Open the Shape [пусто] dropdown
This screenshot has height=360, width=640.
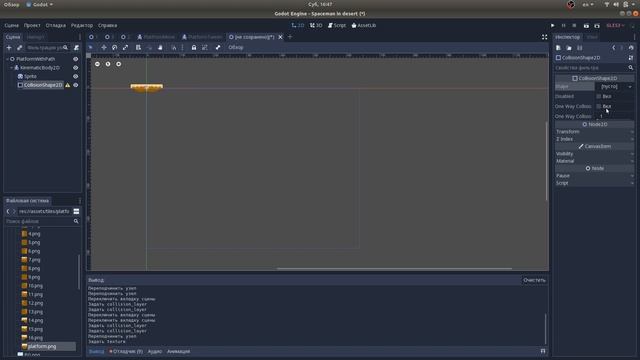tap(614, 87)
